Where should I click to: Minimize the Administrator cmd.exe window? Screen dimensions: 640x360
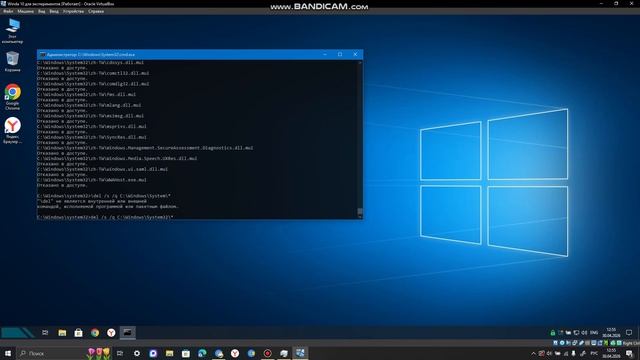[325, 54]
